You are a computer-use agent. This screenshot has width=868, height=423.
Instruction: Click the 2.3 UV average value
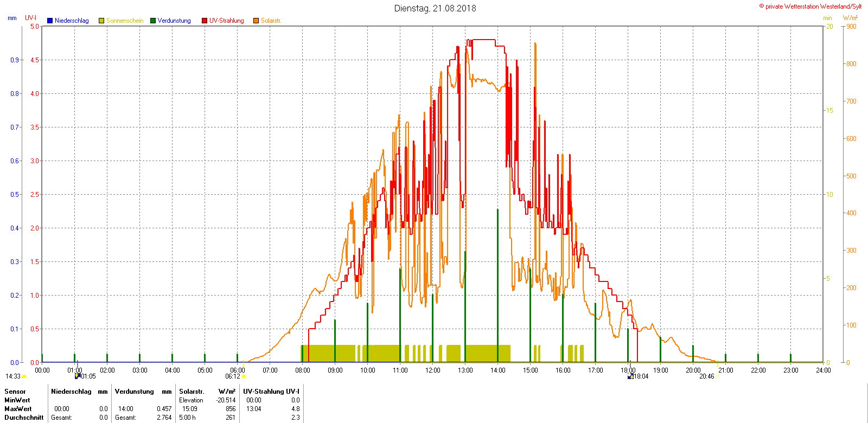coord(295,418)
